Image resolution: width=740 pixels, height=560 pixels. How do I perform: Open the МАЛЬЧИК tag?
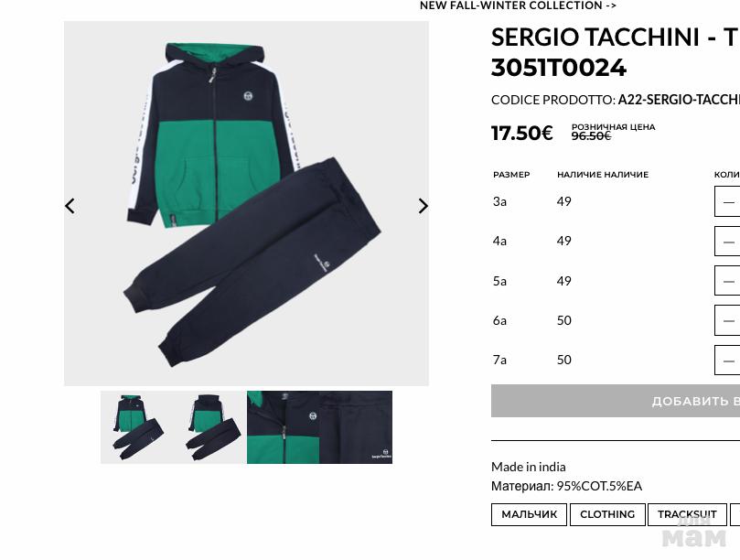point(529,514)
